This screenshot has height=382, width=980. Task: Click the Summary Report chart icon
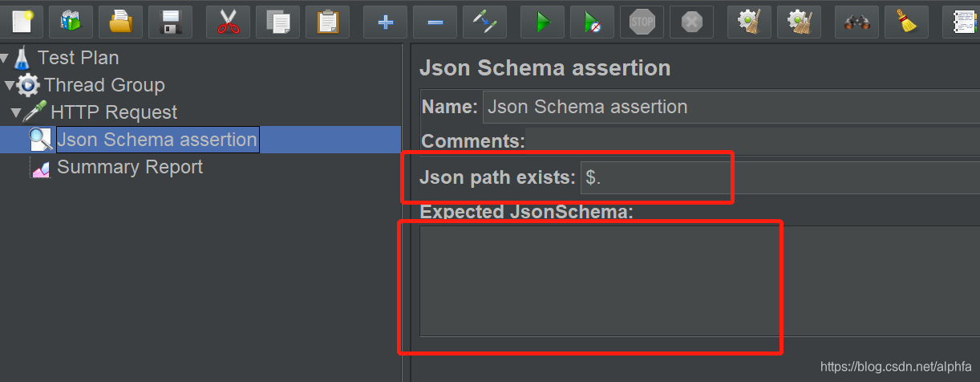pos(41,167)
